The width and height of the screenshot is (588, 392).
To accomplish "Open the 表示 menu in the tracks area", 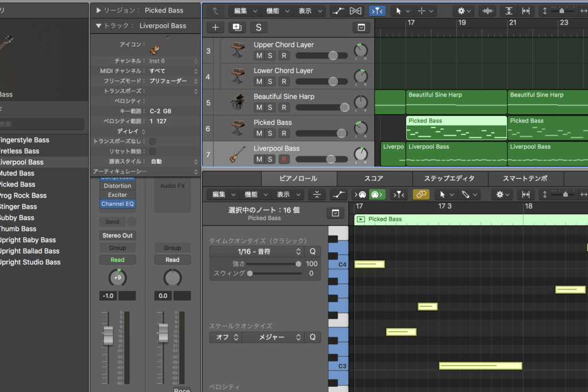I will click(x=310, y=11).
